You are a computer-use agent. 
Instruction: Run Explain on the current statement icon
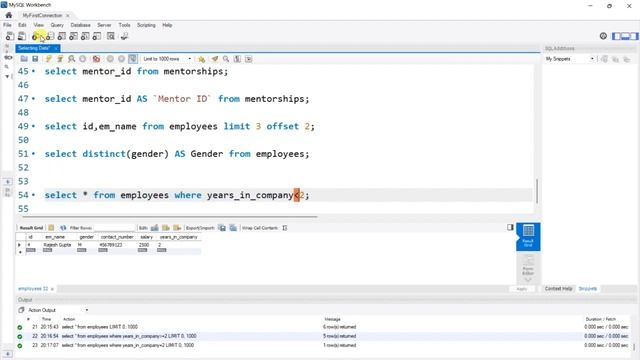[x=71, y=59]
